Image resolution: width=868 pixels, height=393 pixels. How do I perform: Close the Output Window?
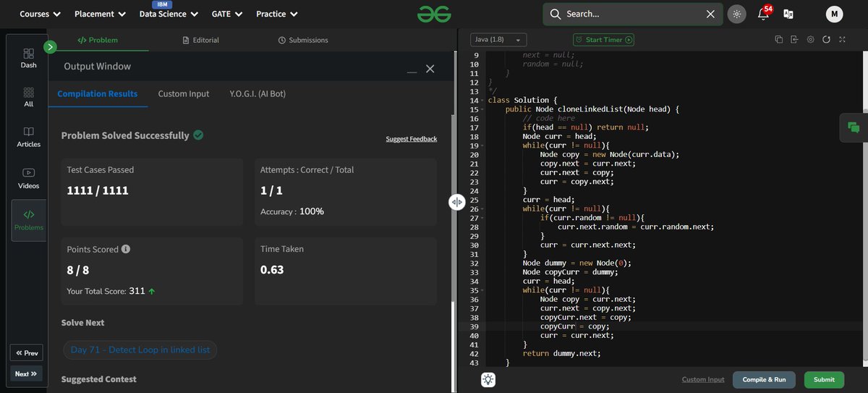430,69
